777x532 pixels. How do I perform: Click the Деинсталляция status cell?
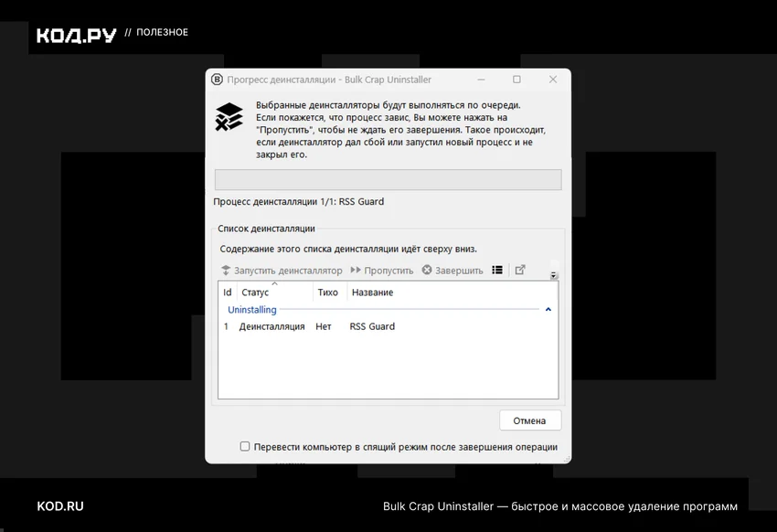click(272, 326)
